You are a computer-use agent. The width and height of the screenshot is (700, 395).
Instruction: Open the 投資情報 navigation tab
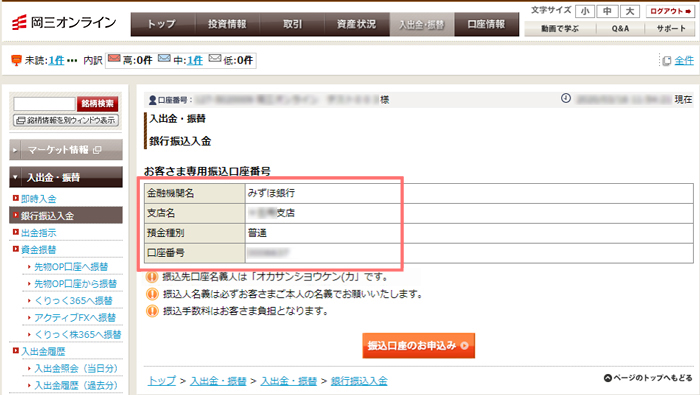tap(227, 24)
